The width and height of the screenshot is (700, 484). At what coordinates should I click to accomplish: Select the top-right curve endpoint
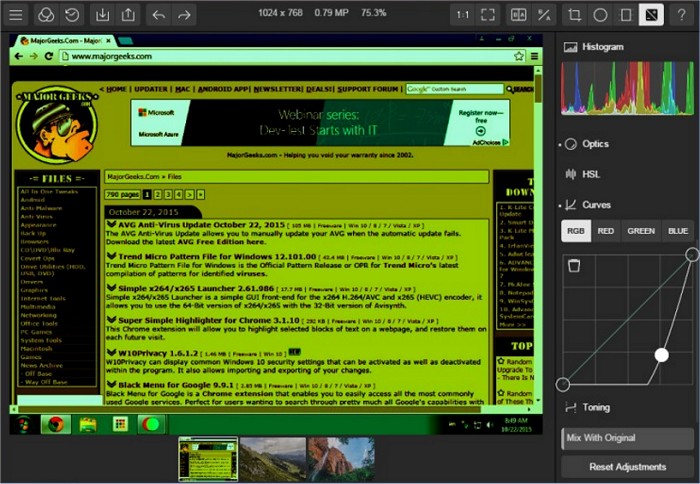point(692,255)
